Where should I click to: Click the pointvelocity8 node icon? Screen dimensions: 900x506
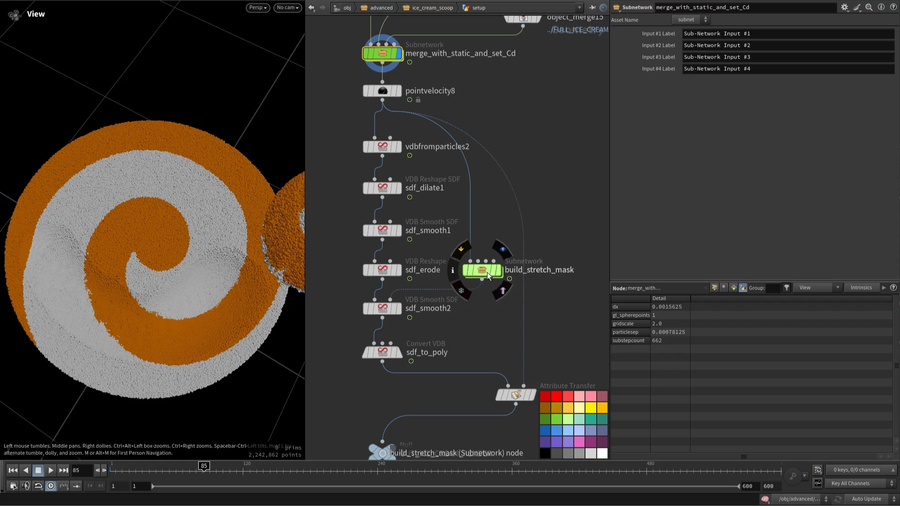pos(382,91)
